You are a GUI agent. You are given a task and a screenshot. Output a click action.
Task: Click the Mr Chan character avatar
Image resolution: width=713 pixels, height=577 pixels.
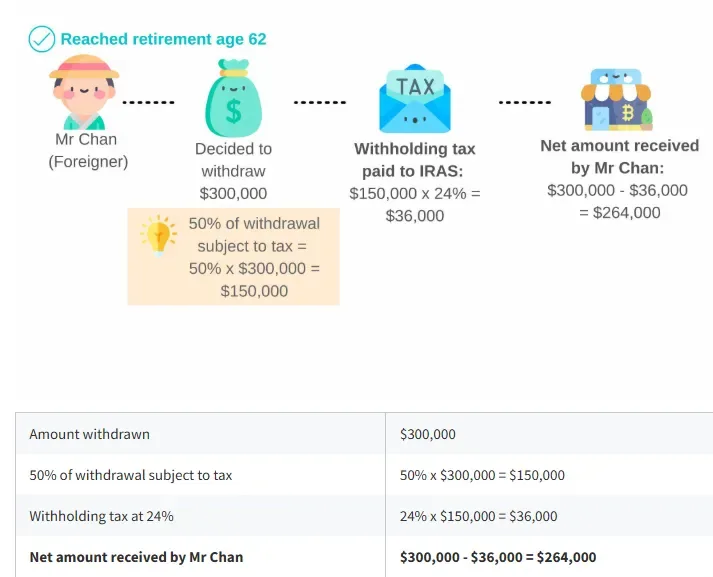(84, 92)
